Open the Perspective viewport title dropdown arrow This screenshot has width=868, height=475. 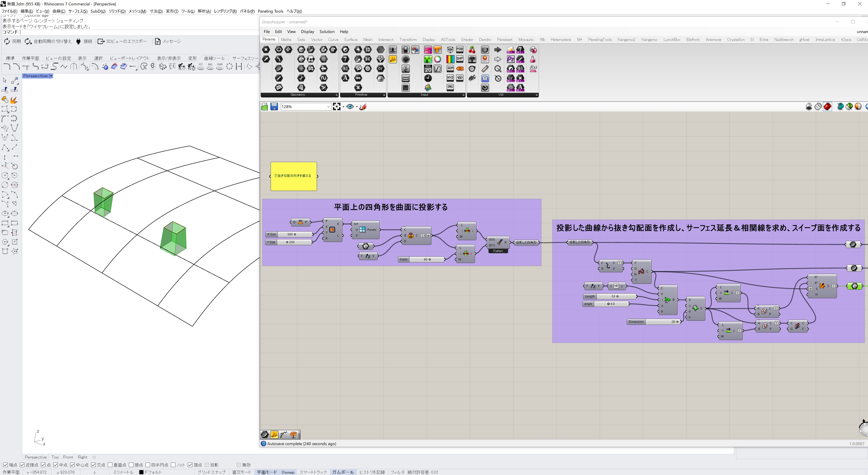coord(51,76)
